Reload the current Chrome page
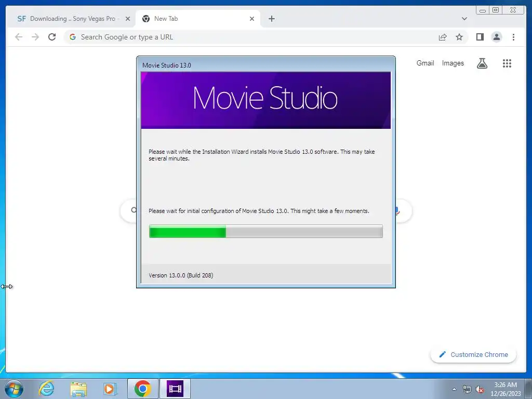The image size is (532, 399). pyautogui.click(x=52, y=37)
